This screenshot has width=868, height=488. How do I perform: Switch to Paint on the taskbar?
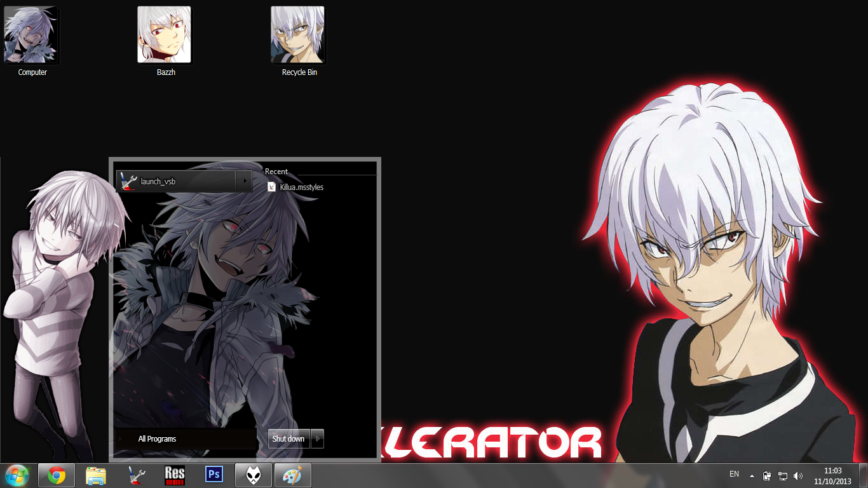[293, 475]
